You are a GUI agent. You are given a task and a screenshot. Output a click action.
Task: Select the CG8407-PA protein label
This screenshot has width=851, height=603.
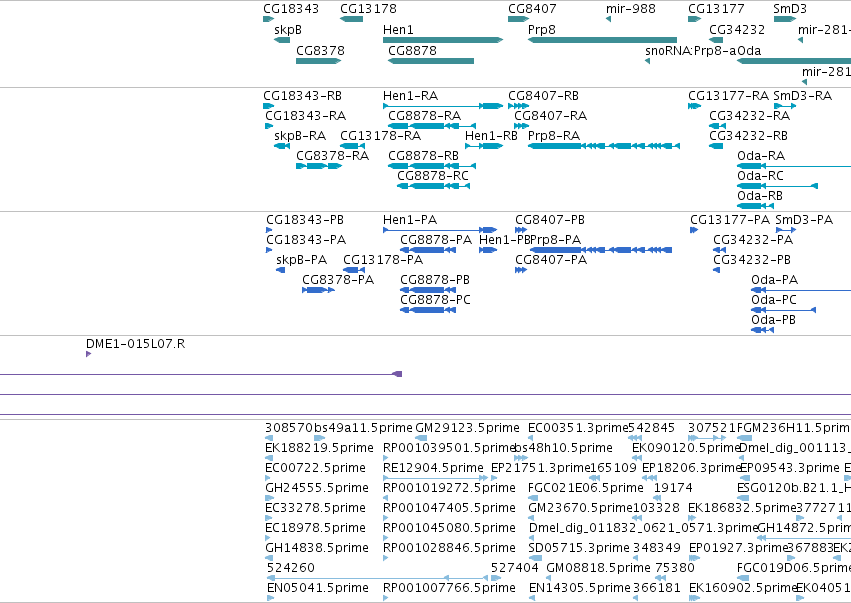click(x=551, y=261)
